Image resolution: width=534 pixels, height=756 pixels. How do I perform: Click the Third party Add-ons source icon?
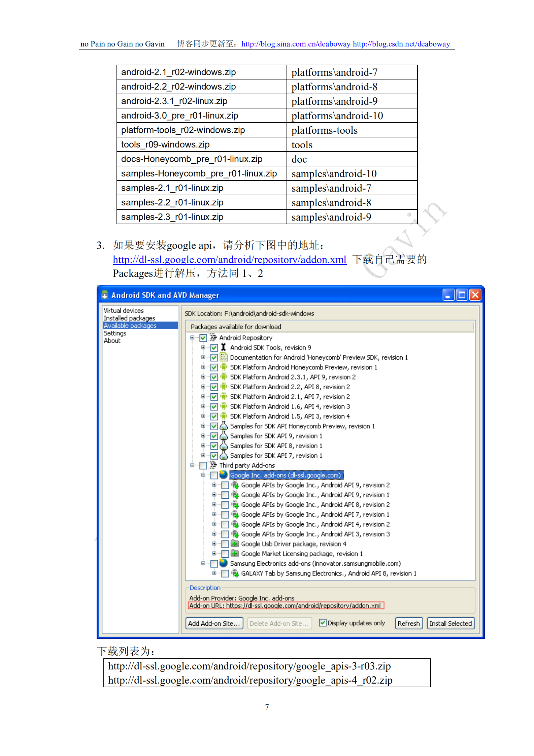coord(213,465)
